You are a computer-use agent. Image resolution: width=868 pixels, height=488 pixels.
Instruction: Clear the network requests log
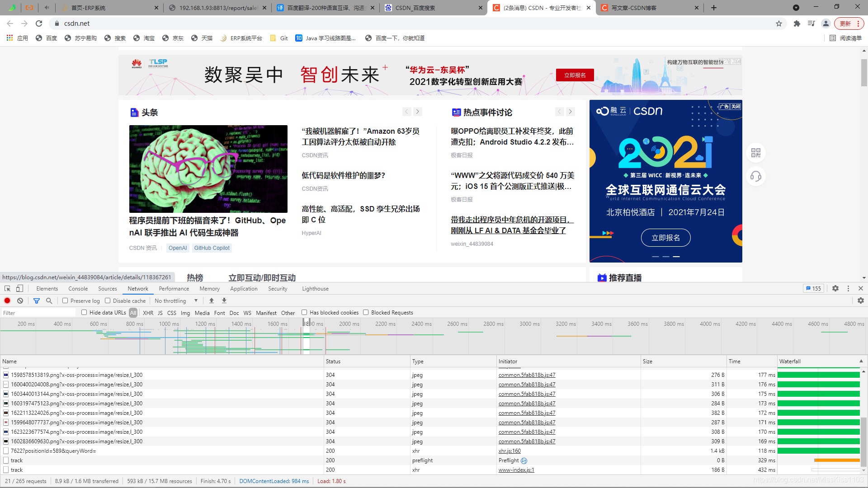pyautogui.click(x=20, y=300)
